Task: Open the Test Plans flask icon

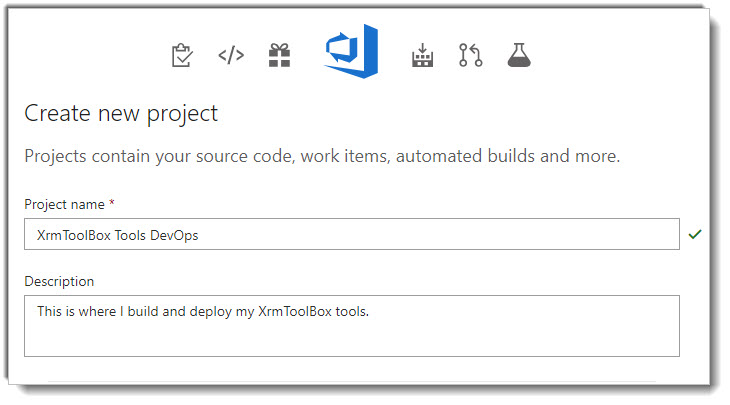Action: pyautogui.click(x=518, y=55)
